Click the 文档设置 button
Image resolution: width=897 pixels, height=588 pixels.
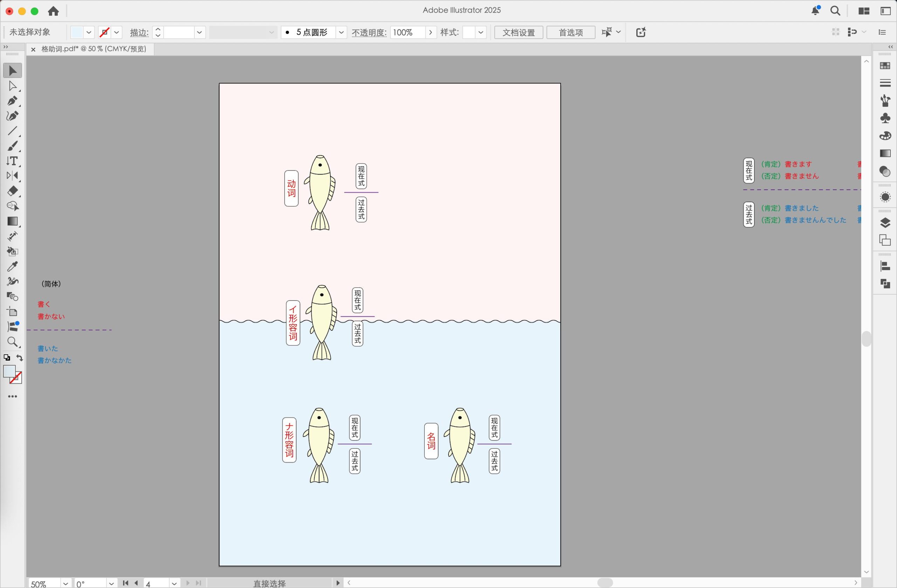518,33
